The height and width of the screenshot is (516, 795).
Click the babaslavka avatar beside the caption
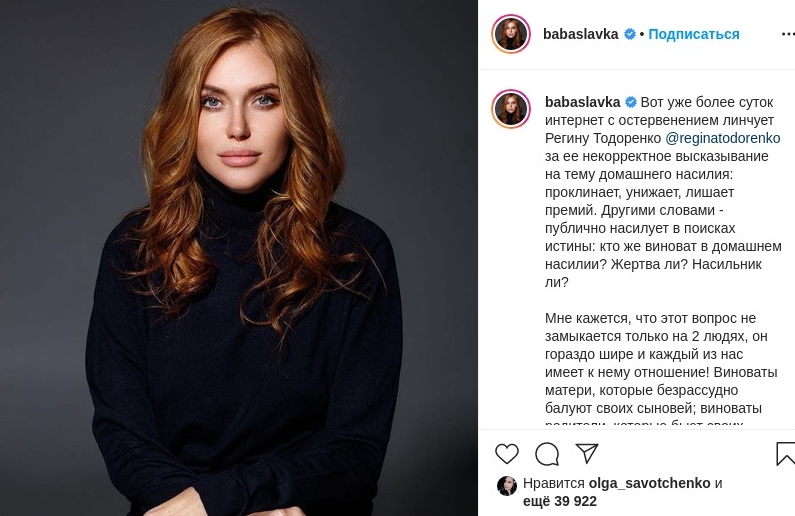click(511, 108)
